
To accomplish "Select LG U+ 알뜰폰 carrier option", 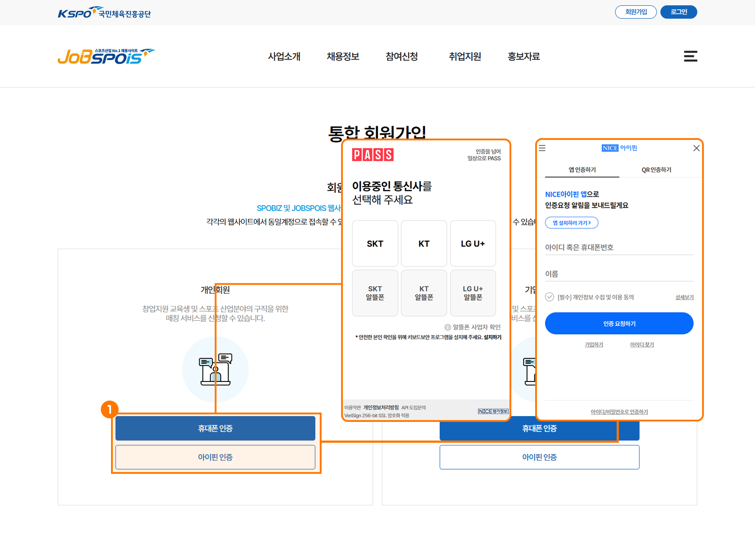I will click(x=473, y=293).
